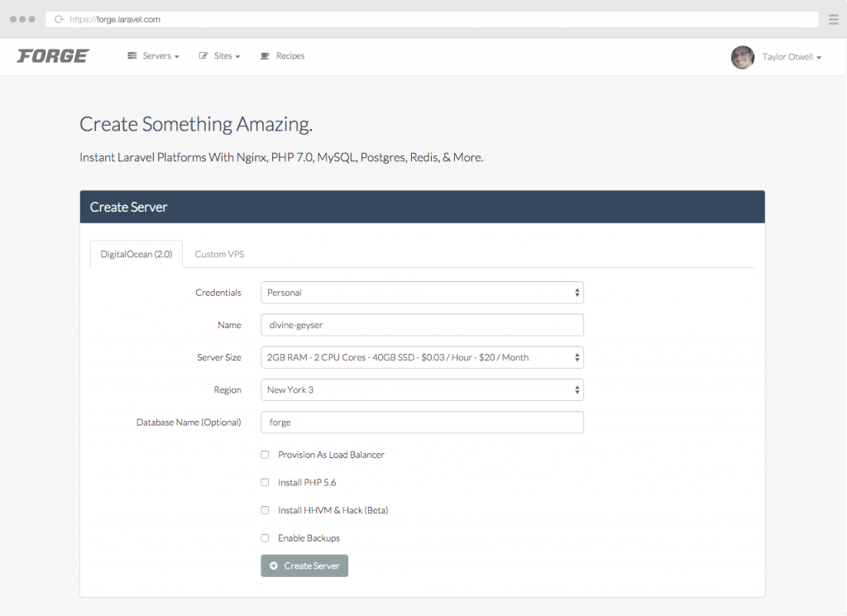Open the Region dropdown showing New York 3
This screenshot has width=847, height=616.
(422, 389)
